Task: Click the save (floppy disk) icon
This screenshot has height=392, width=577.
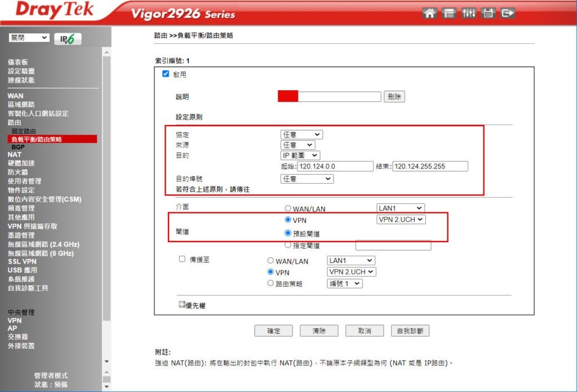Action: (488, 14)
